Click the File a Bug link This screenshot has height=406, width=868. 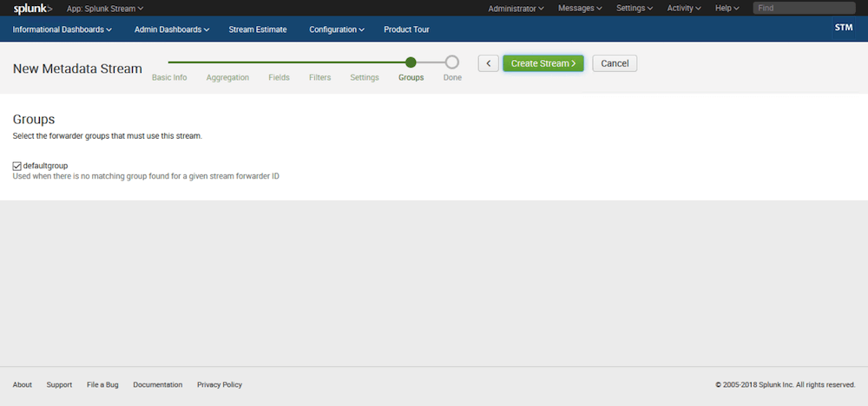pyautogui.click(x=102, y=384)
